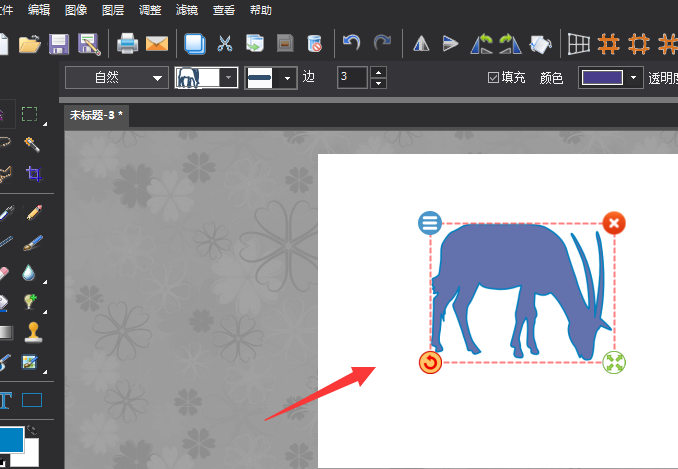
Task: Click the blue shape menu handle
Action: point(429,223)
